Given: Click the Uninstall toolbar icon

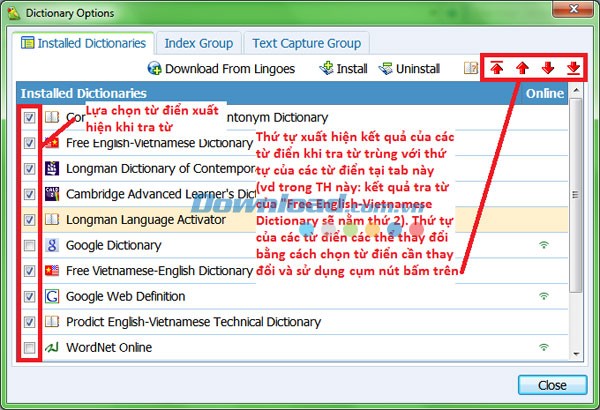Looking at the screenshot, I should (x=386, y=69).
